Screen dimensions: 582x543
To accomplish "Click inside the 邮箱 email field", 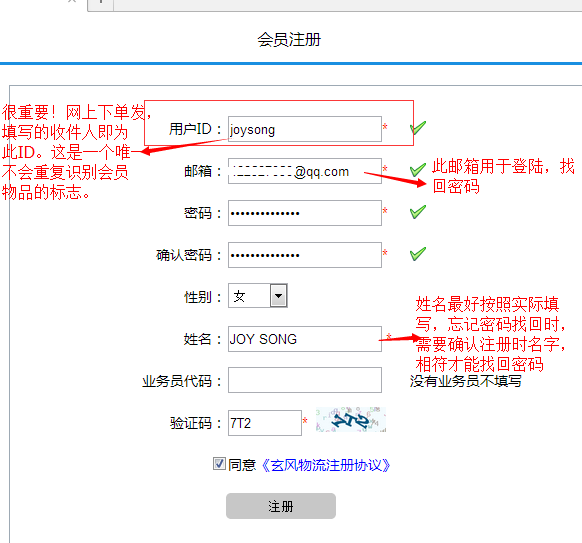I will point(305,171).
